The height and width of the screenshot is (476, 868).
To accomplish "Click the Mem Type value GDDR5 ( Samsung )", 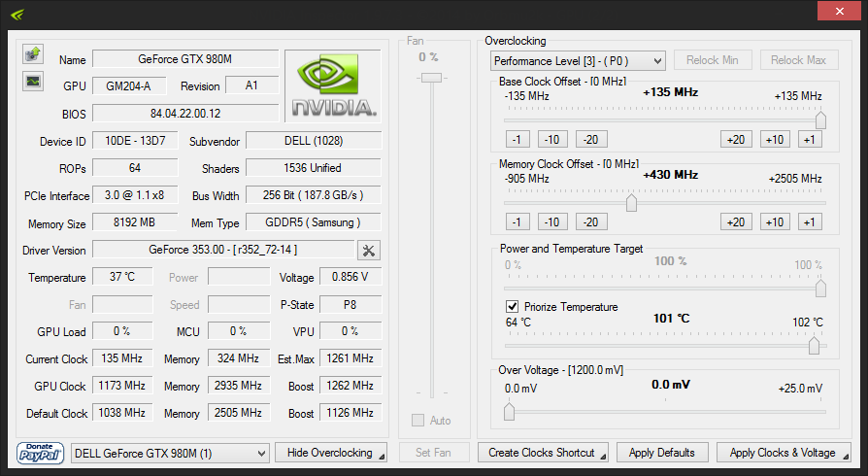I will tap(314, 222).
